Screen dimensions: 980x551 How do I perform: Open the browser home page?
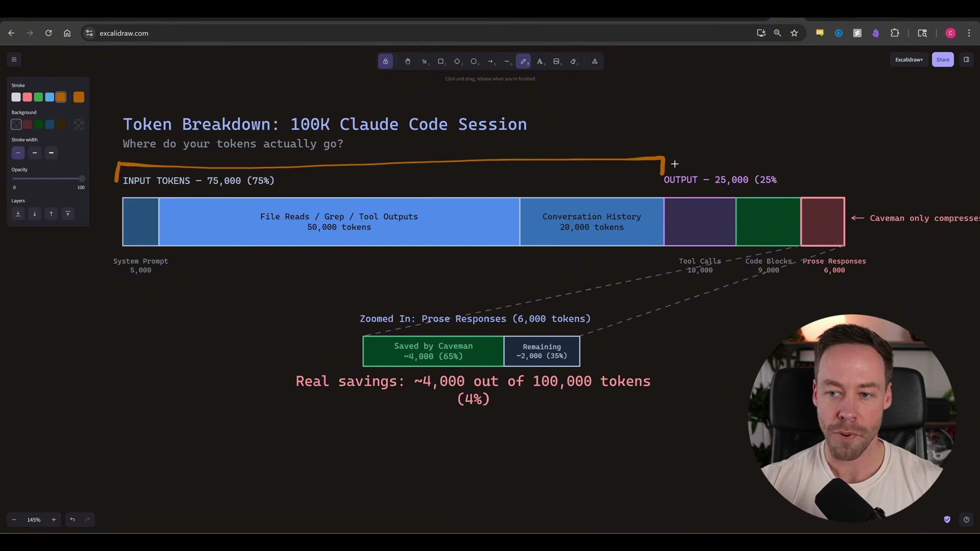coord(67,33)
